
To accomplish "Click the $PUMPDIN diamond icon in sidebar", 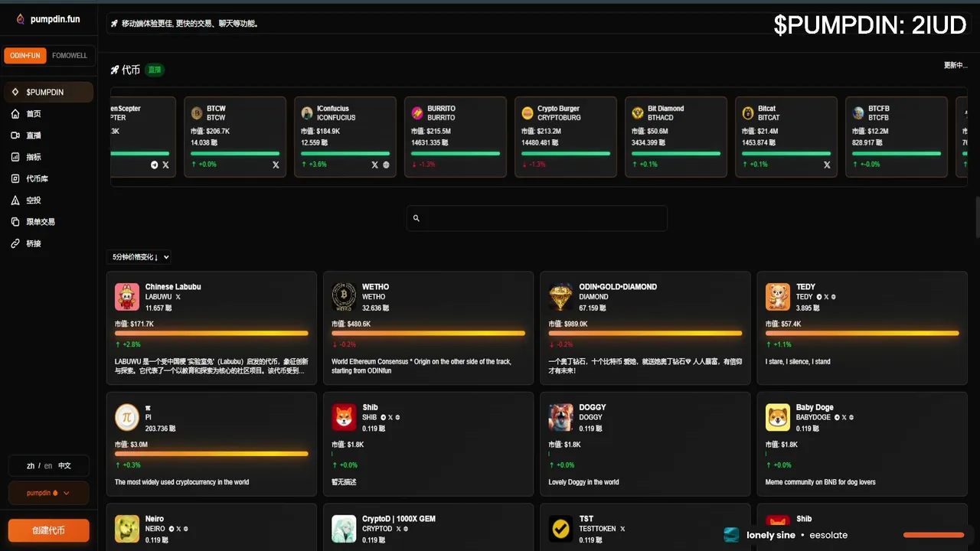I will pyautogui.click(x=15, y=92).
